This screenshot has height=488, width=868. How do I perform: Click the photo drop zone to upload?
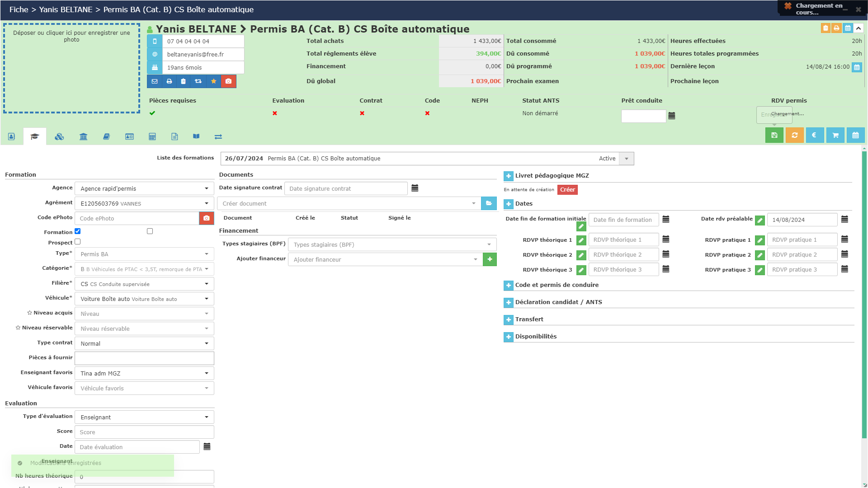coord(71,68)
